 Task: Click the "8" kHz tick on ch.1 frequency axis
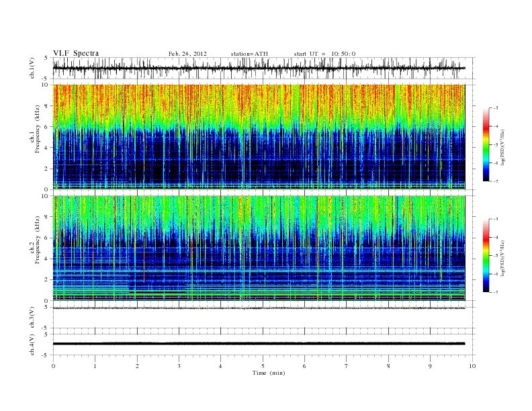46,106
